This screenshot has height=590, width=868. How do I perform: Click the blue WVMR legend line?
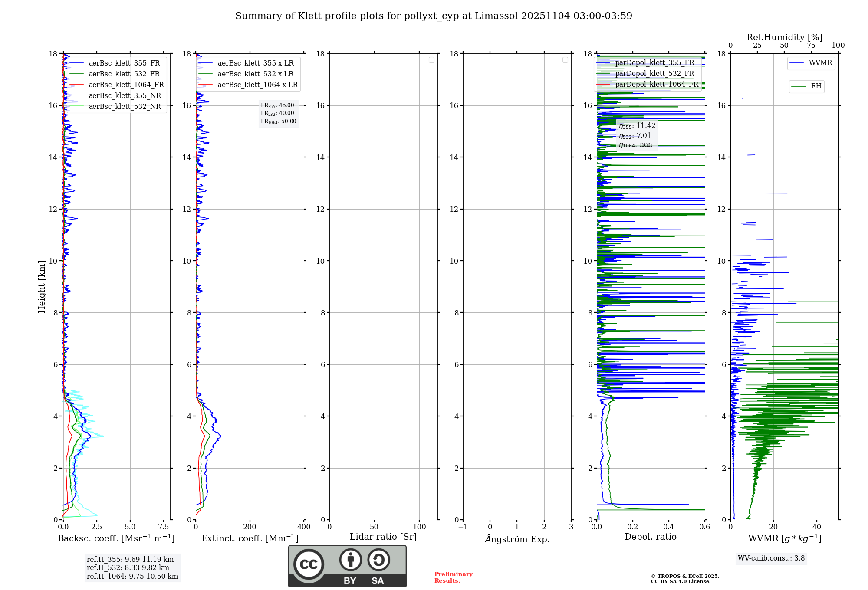[797, 63]
